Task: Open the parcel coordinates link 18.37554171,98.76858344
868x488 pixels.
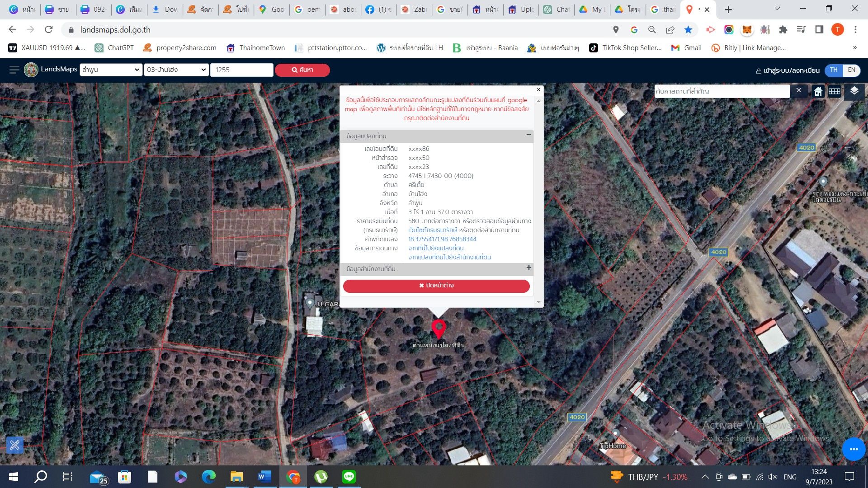Action: pos(442,239)
